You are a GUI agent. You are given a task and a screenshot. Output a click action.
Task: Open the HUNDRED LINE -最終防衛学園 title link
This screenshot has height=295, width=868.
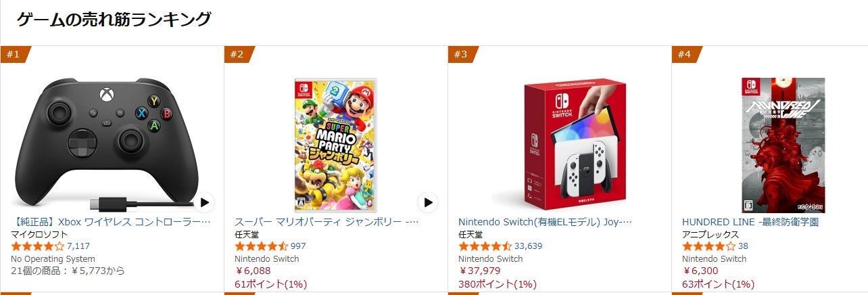coord(750,221)
